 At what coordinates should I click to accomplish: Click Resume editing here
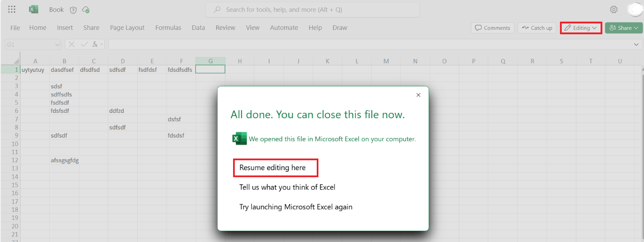(x=272, y=167)
